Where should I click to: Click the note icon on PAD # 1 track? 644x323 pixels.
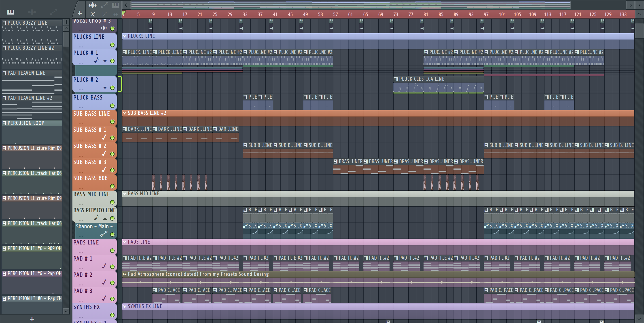[x=104, y=266]
